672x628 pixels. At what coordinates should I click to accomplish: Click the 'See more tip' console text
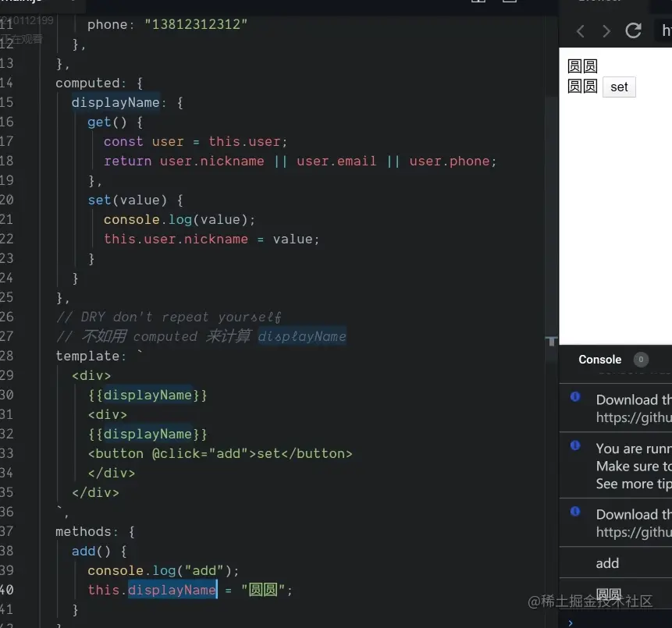pyautogui.click(x=634, y=484)
